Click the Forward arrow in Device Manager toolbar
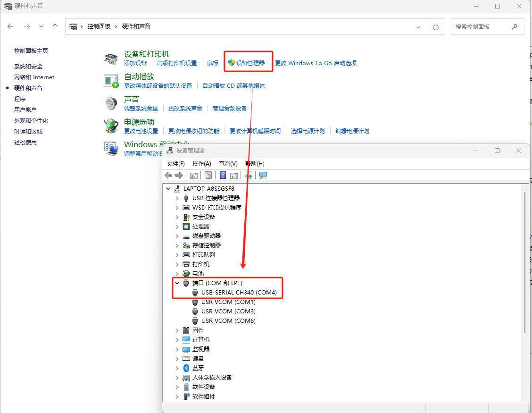This screenshot has width=532, height=413. click(x=179, y=175)
